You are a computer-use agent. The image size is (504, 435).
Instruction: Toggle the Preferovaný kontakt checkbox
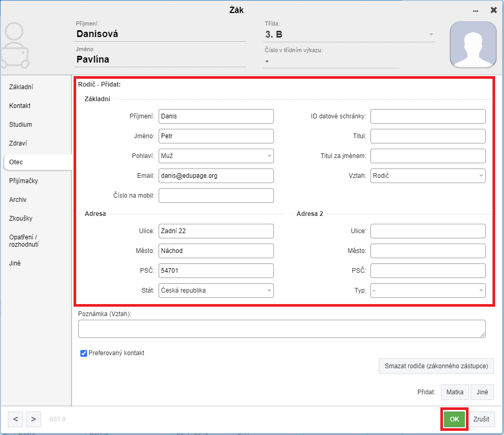pos(83,353)
